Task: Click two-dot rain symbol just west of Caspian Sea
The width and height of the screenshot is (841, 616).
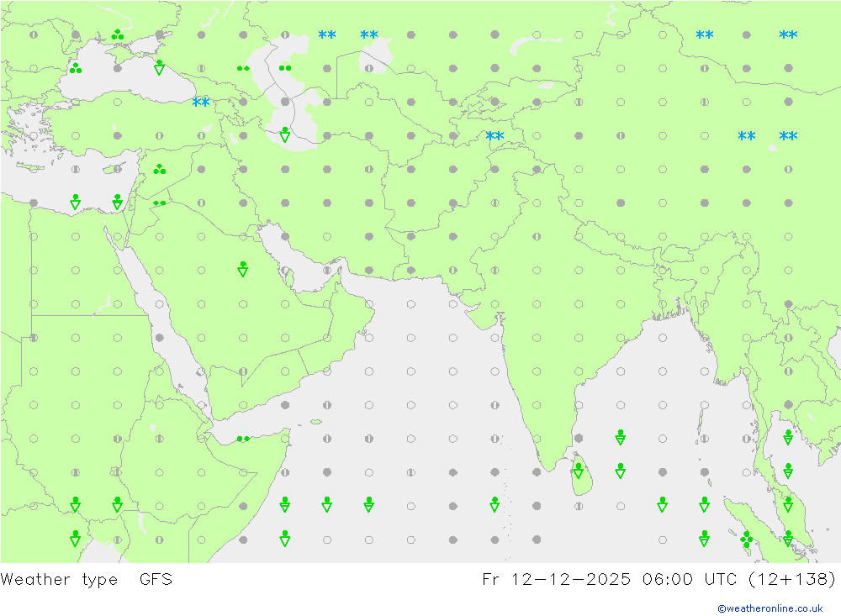Action: (x=243, y=68)
